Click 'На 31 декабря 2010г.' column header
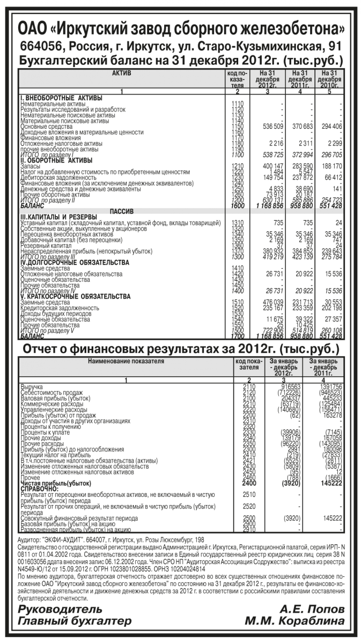361x644 pixels. coord(329,79)
